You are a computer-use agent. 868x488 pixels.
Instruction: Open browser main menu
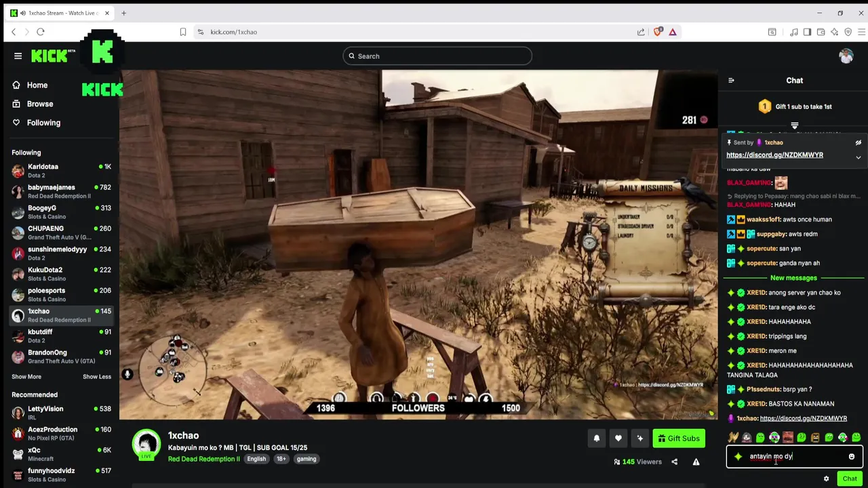(x=862, y=32)
